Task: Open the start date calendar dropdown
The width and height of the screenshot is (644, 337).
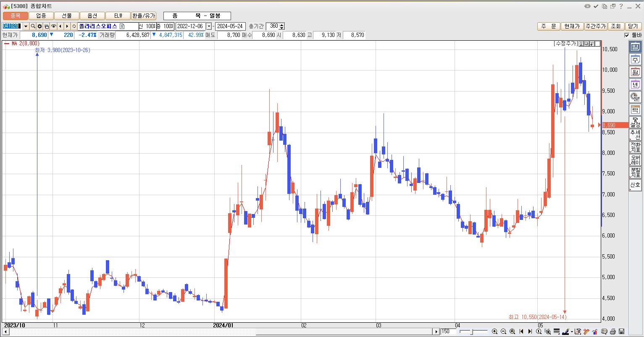Action: click(209, 26)
